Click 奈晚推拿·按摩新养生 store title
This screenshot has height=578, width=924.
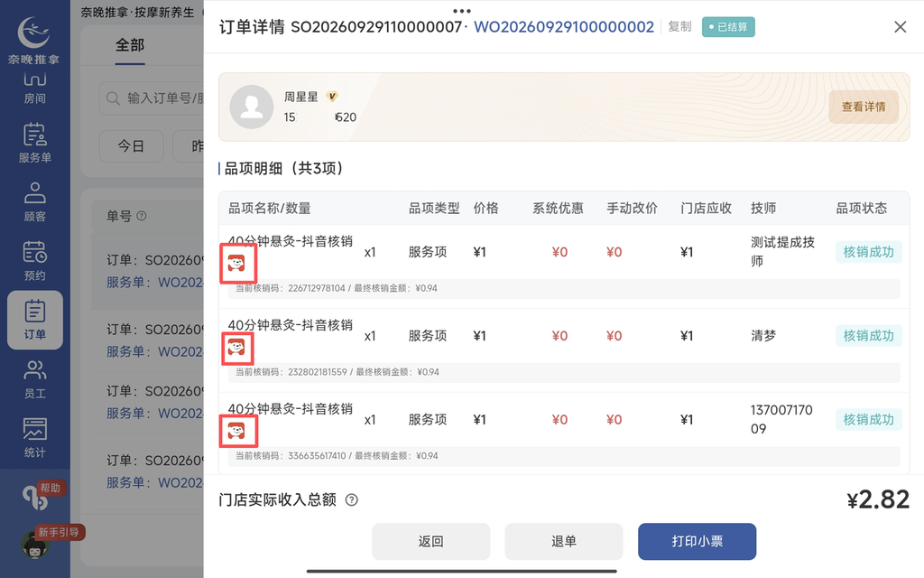pyautogui.click(x=137, y=13)
